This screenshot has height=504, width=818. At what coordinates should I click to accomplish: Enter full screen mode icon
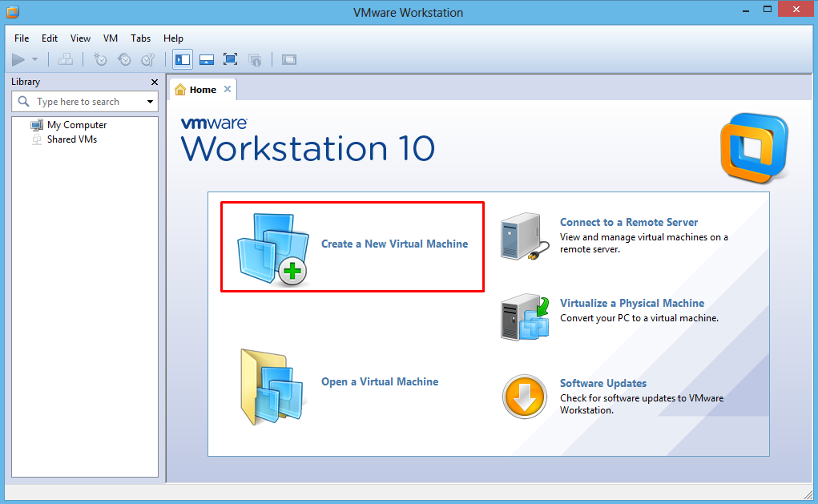tap(230, 59)
